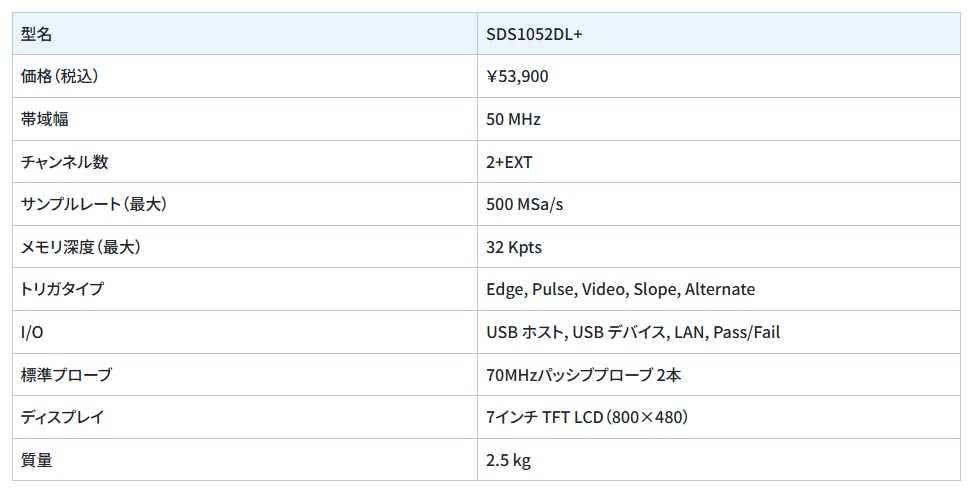The width and height of the screenshot is (969, 488).
Task: Select the ¥53,900 price value
Action: (517, 76)
